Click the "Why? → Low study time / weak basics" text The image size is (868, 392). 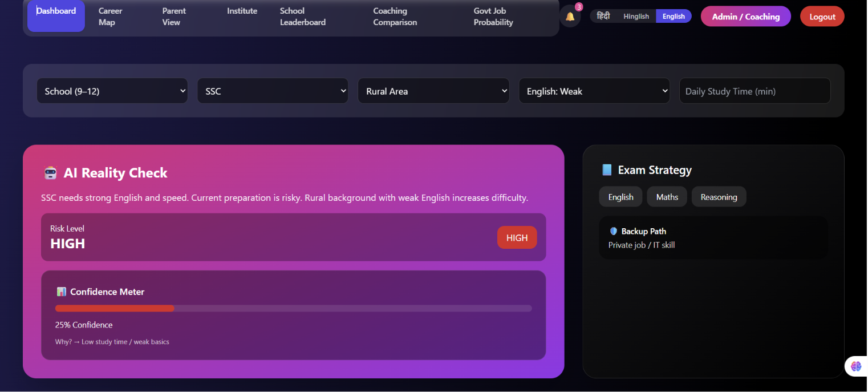112,342
